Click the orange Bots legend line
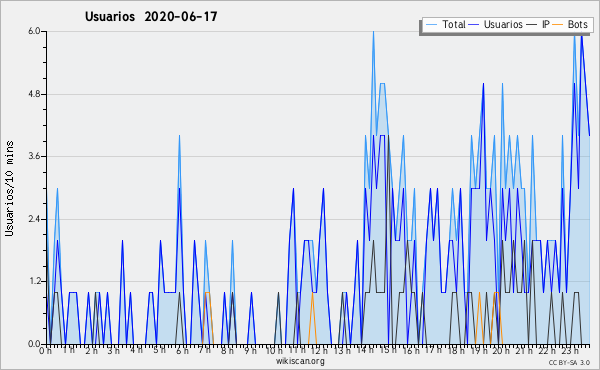 tap(558, 25)
